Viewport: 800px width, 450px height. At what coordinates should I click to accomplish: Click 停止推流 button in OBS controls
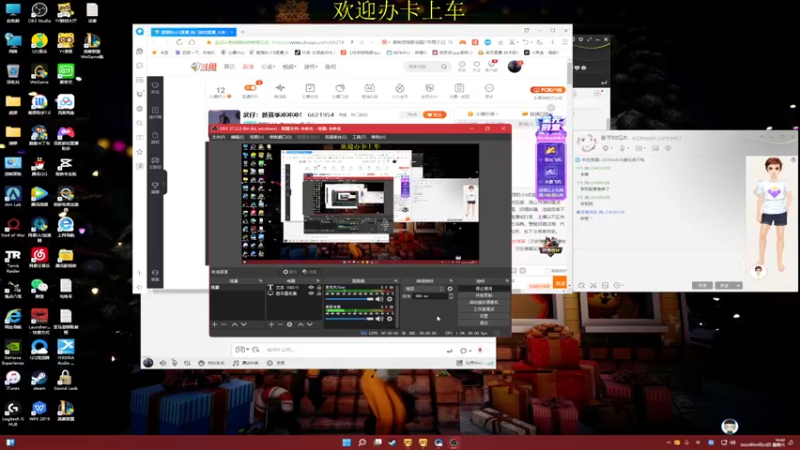tap(484, 289)
